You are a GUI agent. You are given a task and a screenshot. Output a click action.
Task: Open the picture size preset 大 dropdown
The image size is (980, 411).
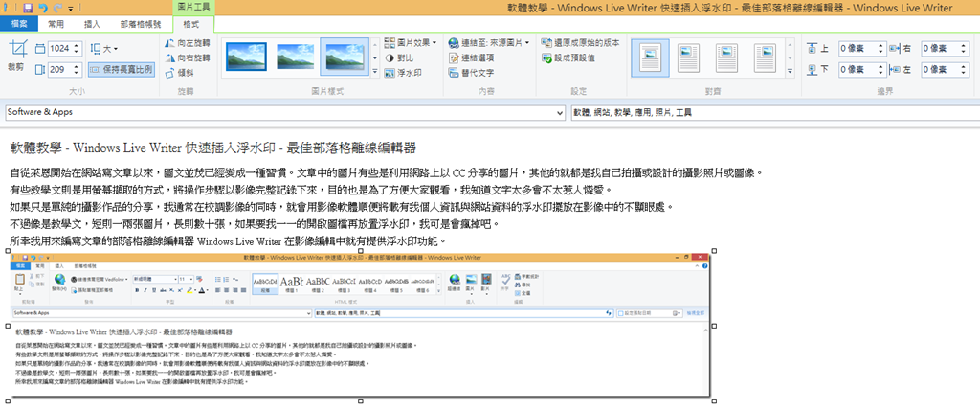tap(103, 48)
